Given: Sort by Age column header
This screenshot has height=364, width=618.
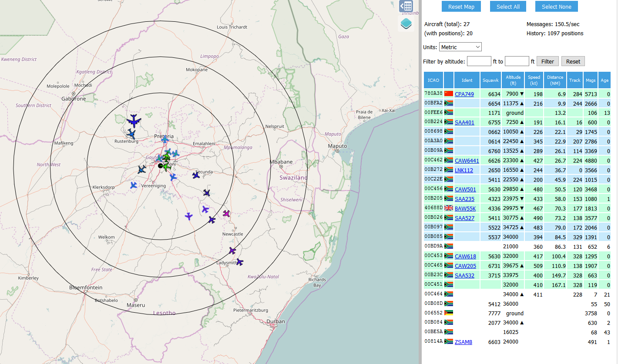Looking at the screenshot, I should click(605, 80).
